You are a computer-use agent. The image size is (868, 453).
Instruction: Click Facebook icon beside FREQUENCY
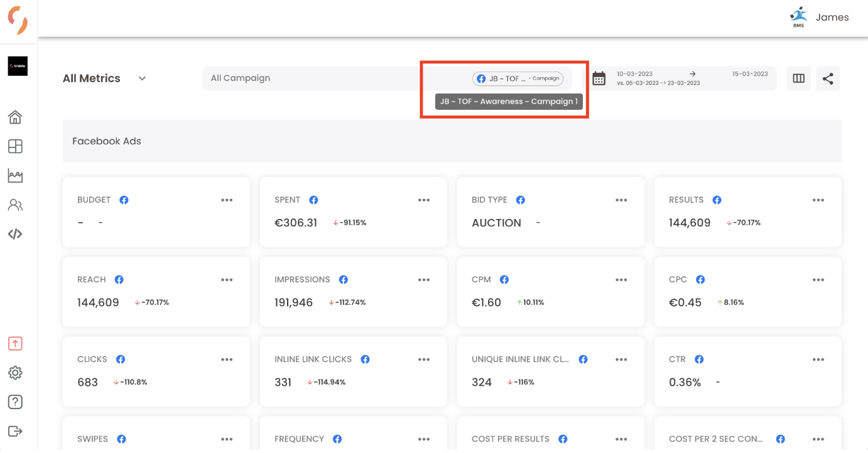337,439
